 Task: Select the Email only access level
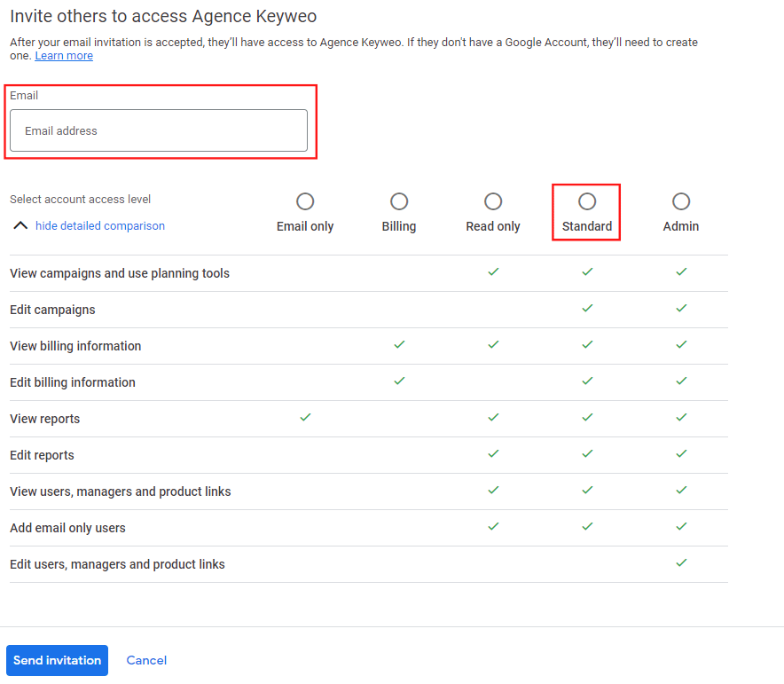[x=305, y=201]
